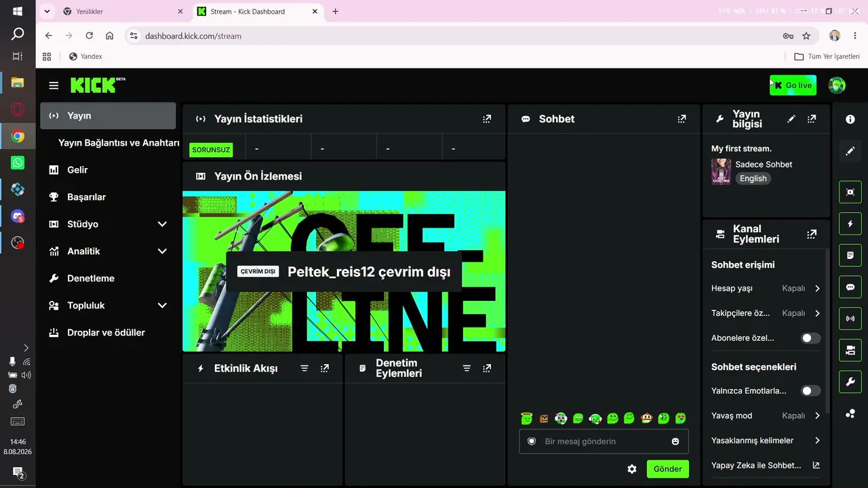Pop out the Kanal Eylemleri panel
Screen dimensions: 868x488
click(x=812, y=234)
